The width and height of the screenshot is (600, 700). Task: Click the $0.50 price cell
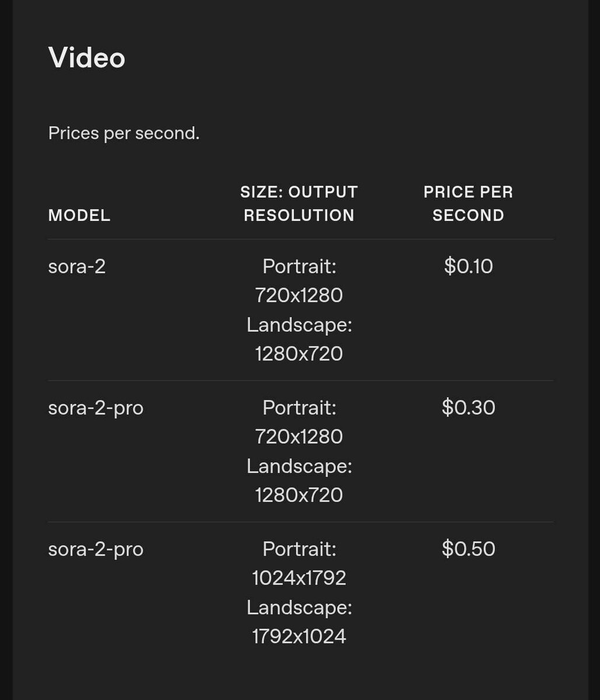(468, 549)
